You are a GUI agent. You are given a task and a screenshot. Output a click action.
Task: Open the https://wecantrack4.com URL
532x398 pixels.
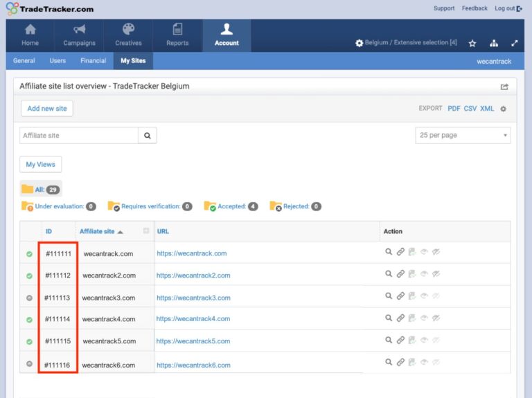coord(193,318)
